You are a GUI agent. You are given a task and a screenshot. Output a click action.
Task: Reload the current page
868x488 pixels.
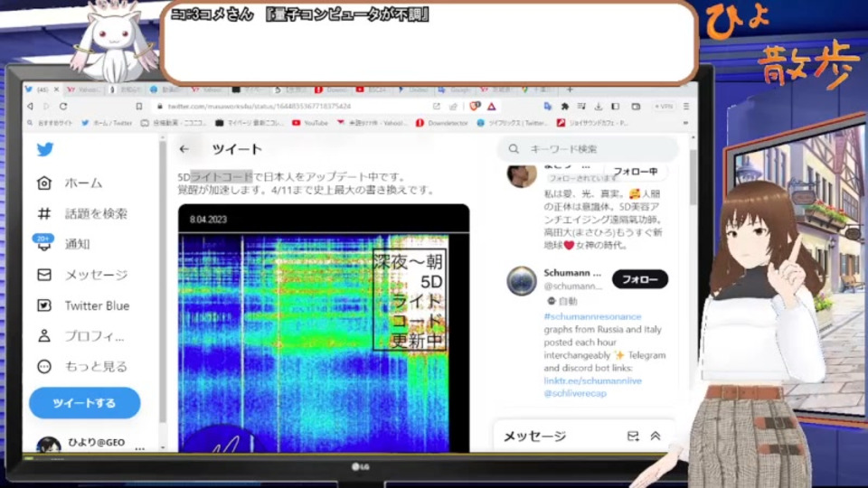pos(63,107)
